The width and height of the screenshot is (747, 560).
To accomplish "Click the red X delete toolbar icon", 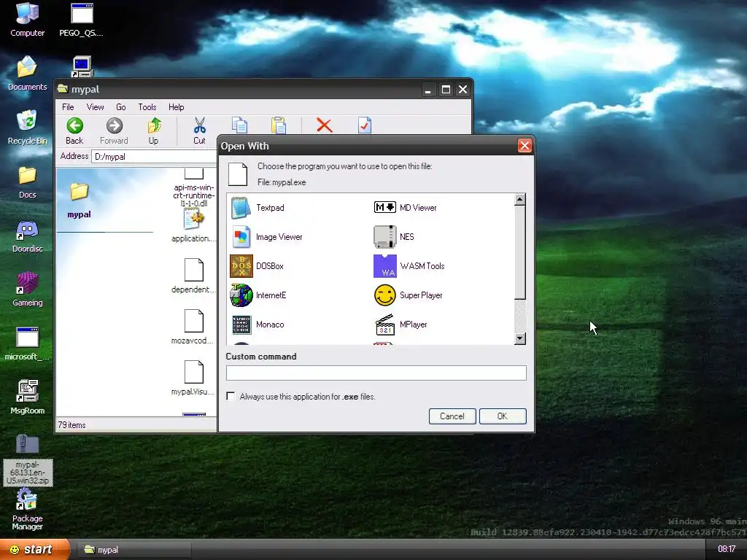I will click(324, 125).
